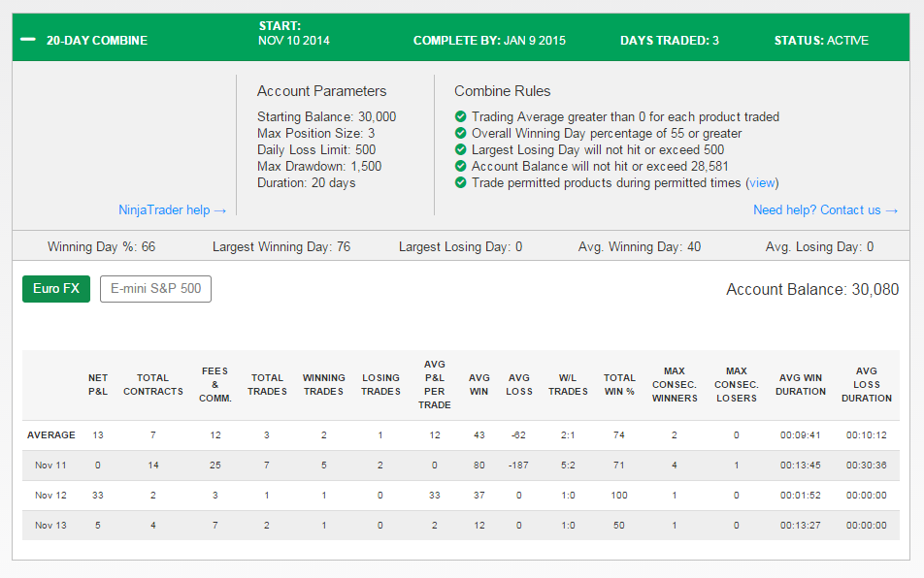Click the Account Balance rule checkmark icon

(461, 166)
